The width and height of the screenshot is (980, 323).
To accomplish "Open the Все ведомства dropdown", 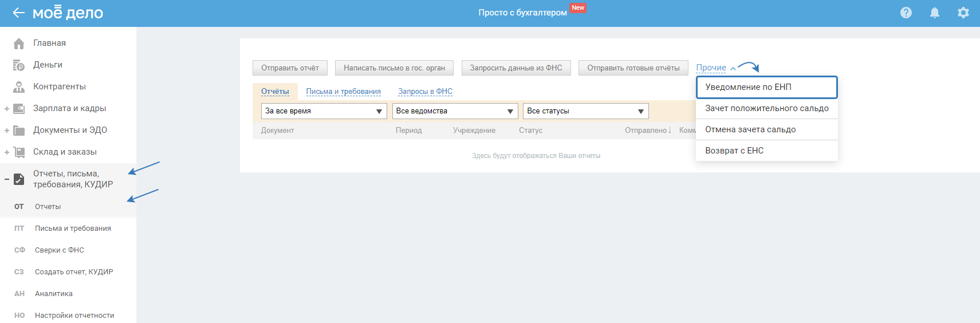I will point(455,111).
